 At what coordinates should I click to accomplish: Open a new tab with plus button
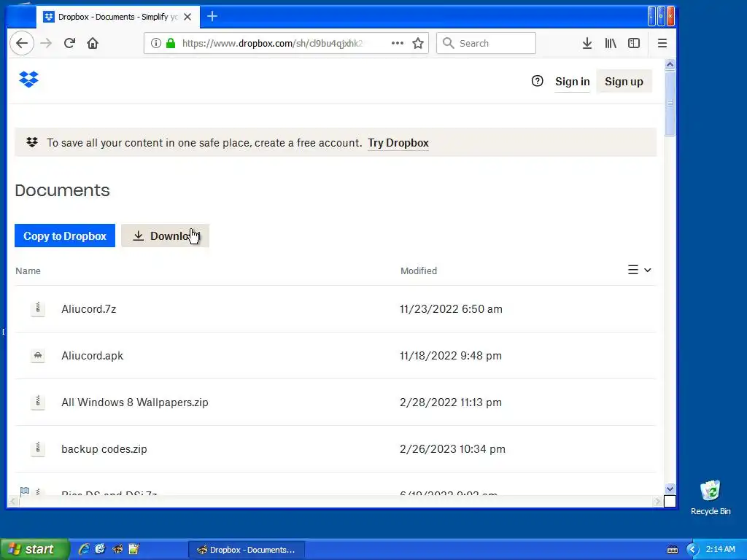(212, 17)
